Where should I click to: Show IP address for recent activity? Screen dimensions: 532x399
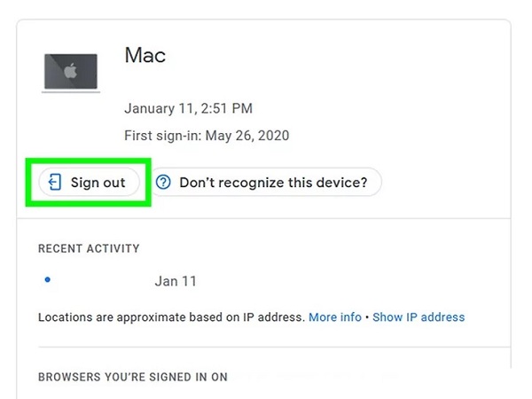[x=419, y=317]
